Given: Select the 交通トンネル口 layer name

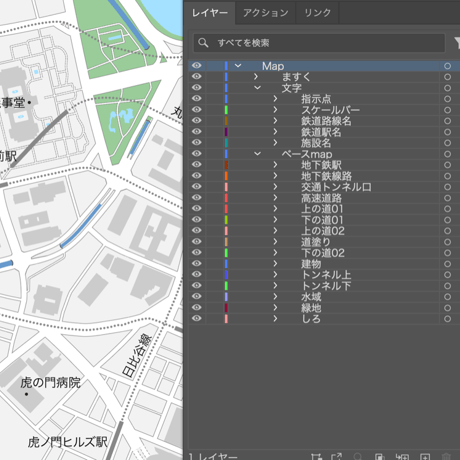Looking at the screenshot, I should click(336, 187).
